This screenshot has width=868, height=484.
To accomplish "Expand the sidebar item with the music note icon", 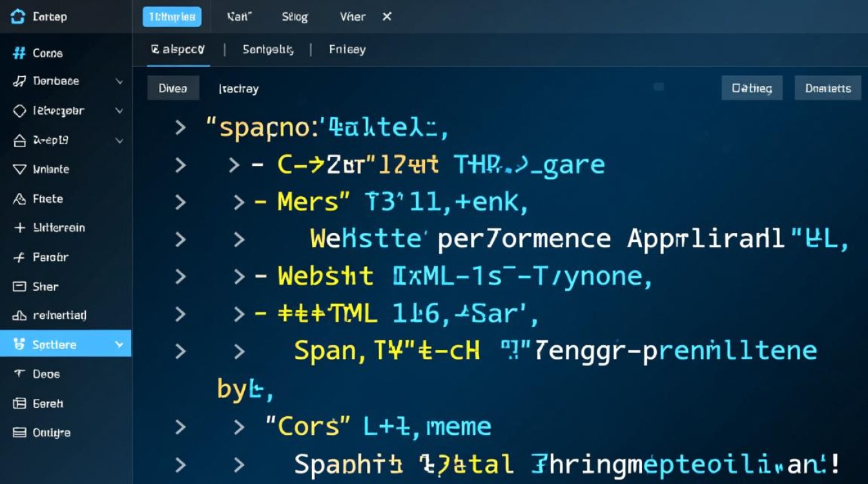I will pos(119,82).
